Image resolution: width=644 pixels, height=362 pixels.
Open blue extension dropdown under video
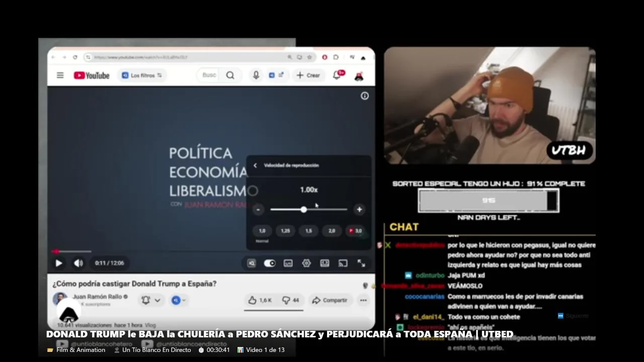(178, 300)
